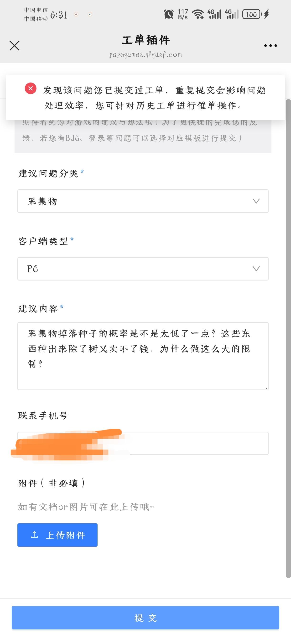Tap the 工单插件 page title
The width and height of the screenshot is (291, 644).
click(146, 40)
